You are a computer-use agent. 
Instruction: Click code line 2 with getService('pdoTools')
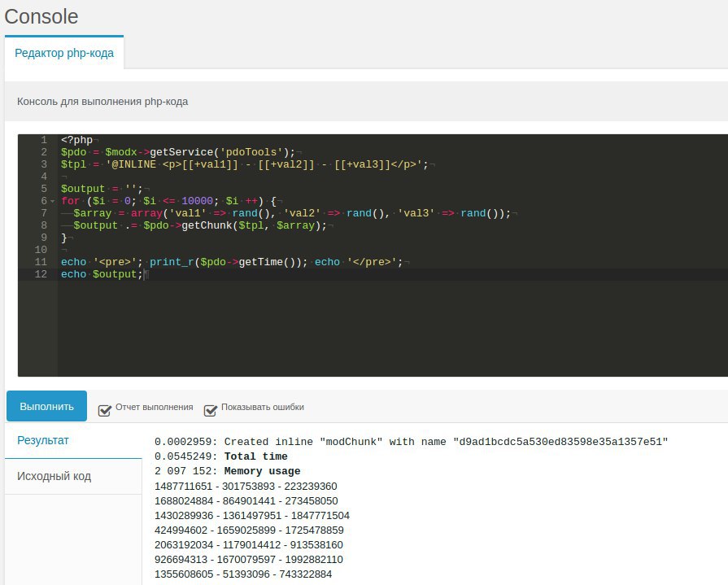pyautogui.click(x=178, y=152)
